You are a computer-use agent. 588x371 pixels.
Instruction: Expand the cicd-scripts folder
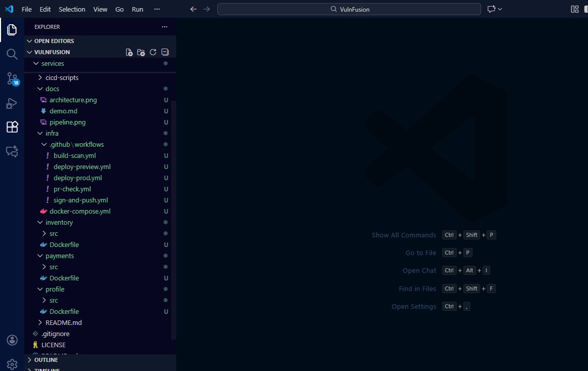(100, 77)
